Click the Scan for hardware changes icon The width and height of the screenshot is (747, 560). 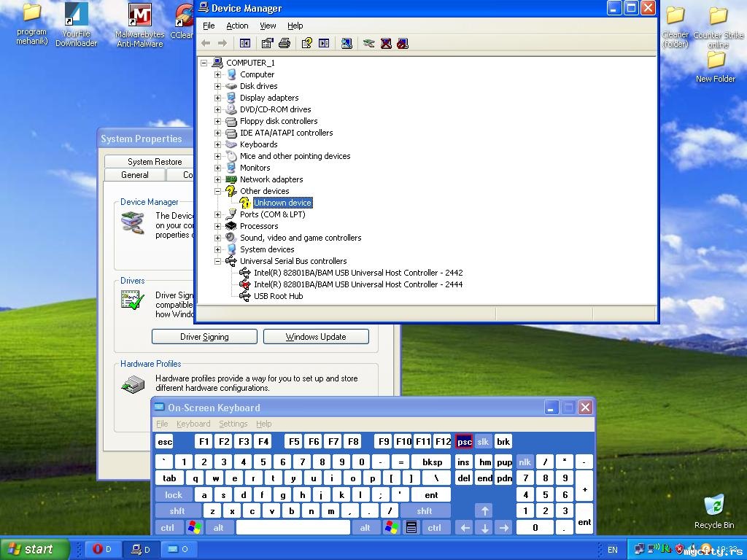pyautogui.click(x=347, y=44)
